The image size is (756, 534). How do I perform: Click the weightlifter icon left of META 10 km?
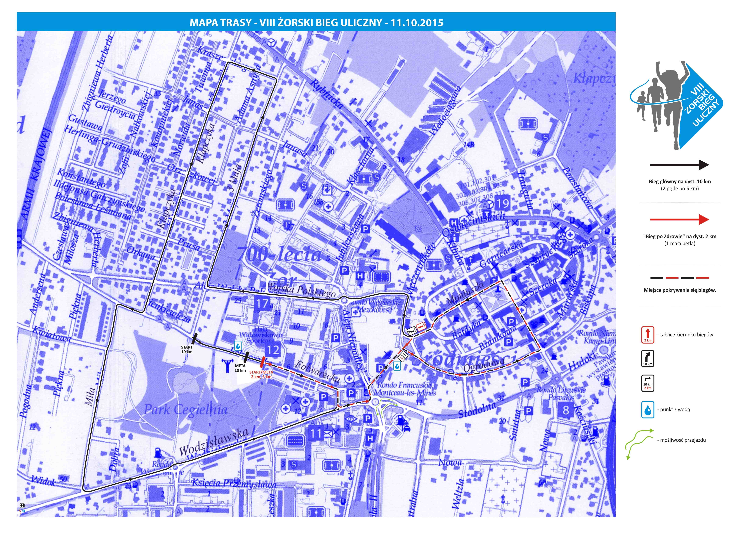227,366
